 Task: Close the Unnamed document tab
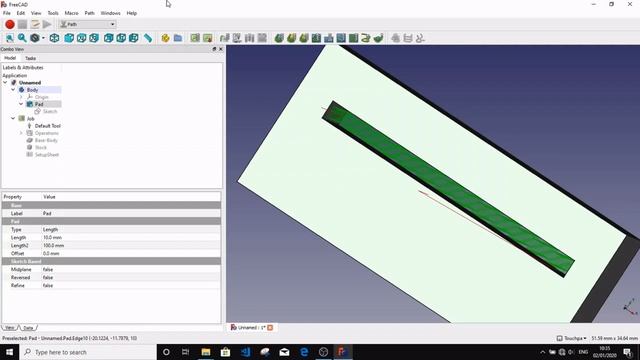click(x=270, y=327)
